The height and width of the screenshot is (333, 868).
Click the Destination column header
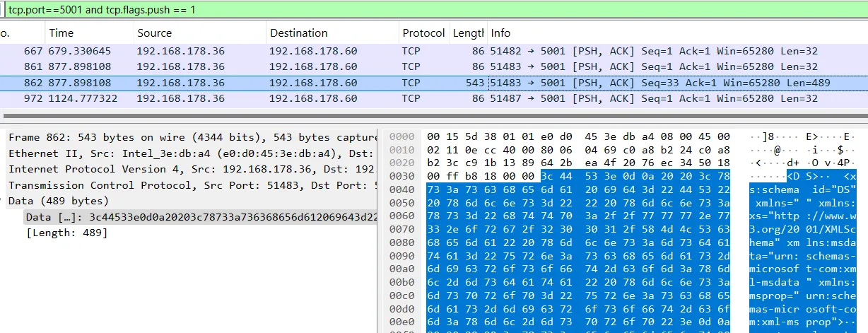298,33
